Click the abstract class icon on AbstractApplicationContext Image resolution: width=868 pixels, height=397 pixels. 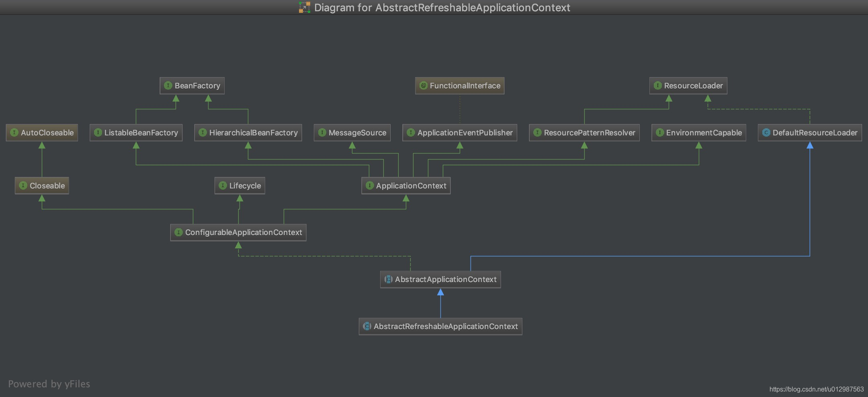coord(389,279)
